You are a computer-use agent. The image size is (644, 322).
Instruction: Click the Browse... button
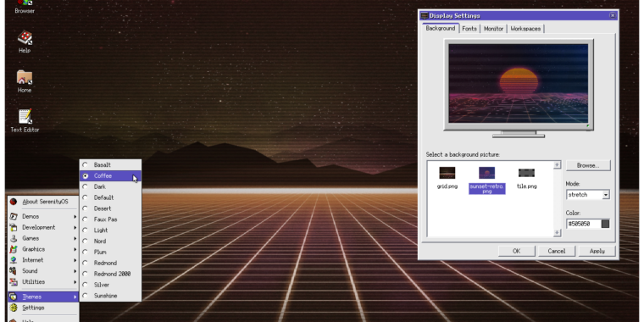coord(588,165)
